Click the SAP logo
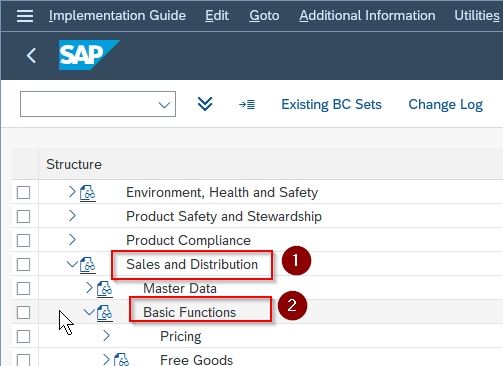Viewport: 503px width, 366px height. point(89,55)
